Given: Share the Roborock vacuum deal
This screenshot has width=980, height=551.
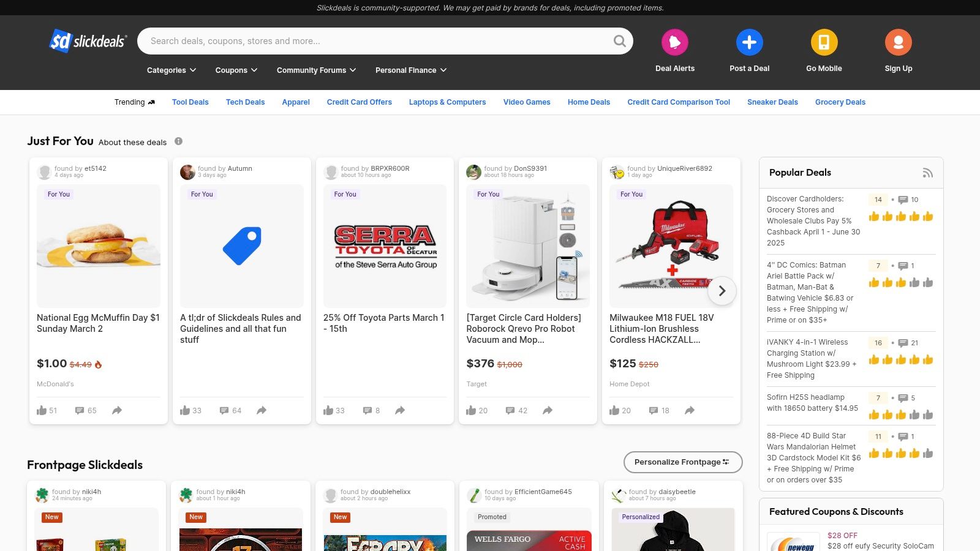Looking at the screenshot, I should (x=548, y=410).
